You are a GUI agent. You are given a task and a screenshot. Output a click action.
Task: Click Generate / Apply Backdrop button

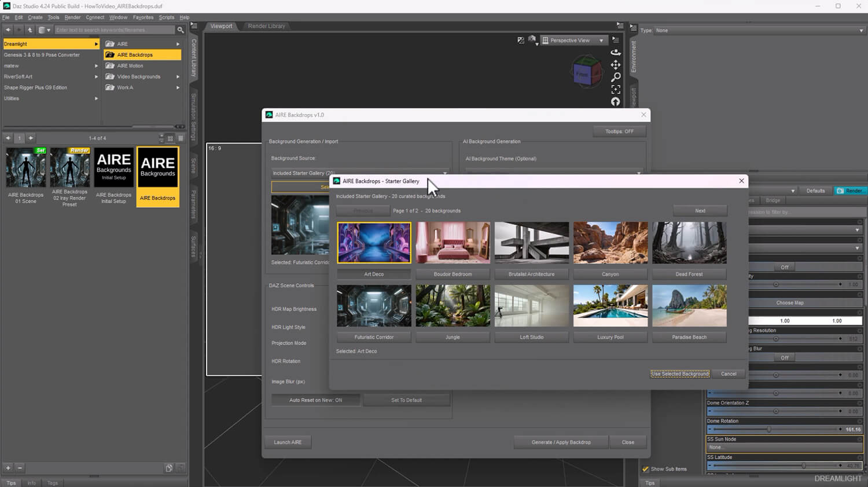[x=561, y=442]
